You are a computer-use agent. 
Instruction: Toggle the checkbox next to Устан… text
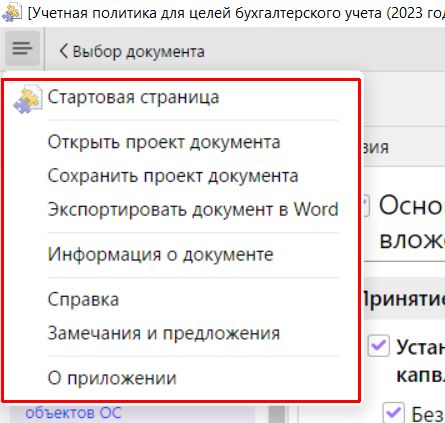(379, 345)
